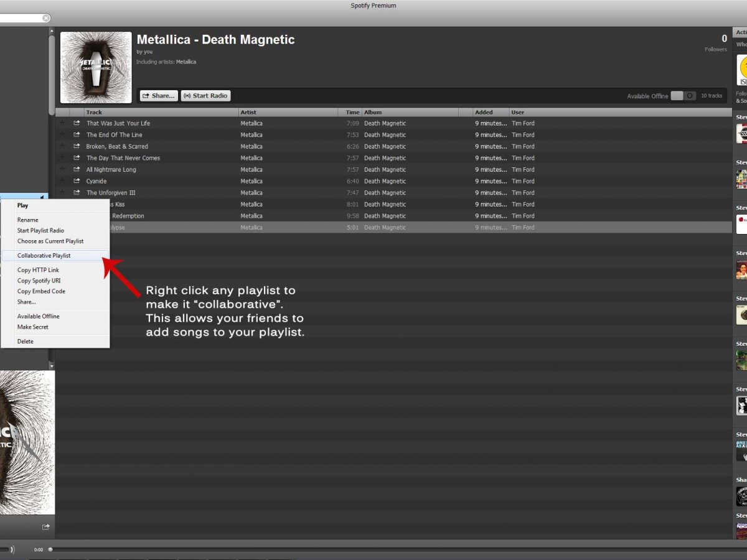This screenshot has width=747, height=560.
Task: Choose Make Secret in the context menu
Action: pyautogui.click(x=32, y=327)
